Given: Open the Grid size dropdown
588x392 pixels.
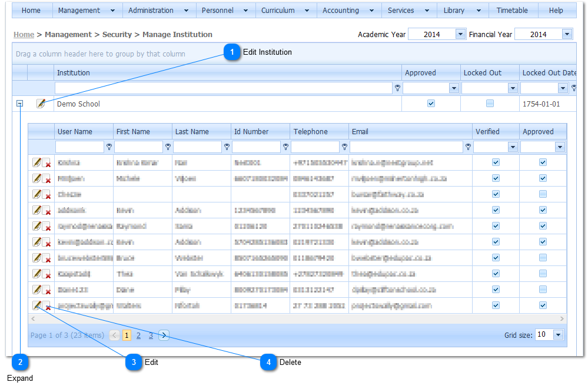Looking at the screenshot, I should [558, 335].
